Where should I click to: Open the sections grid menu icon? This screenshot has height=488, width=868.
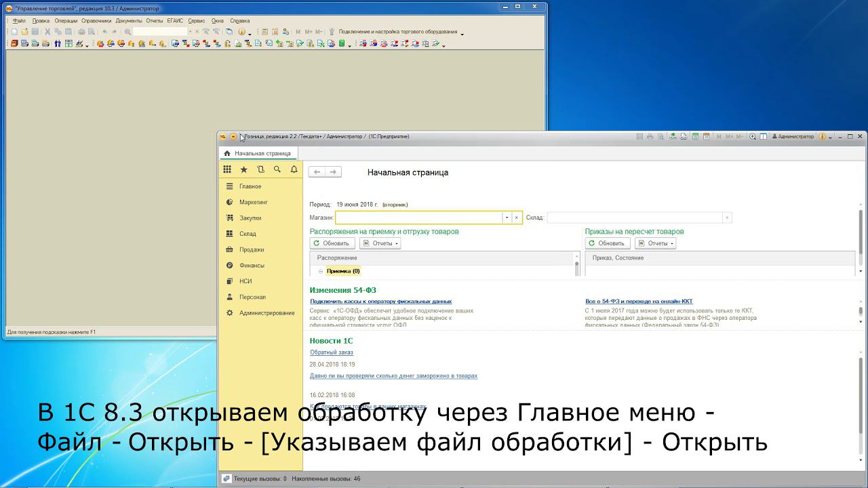coord(227,169)
